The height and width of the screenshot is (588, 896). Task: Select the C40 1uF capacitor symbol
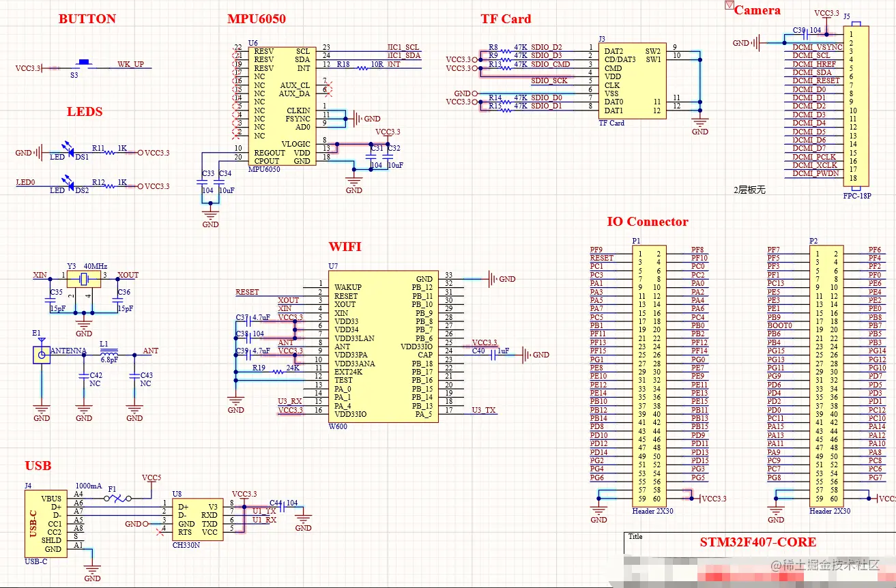pos(494,355)
